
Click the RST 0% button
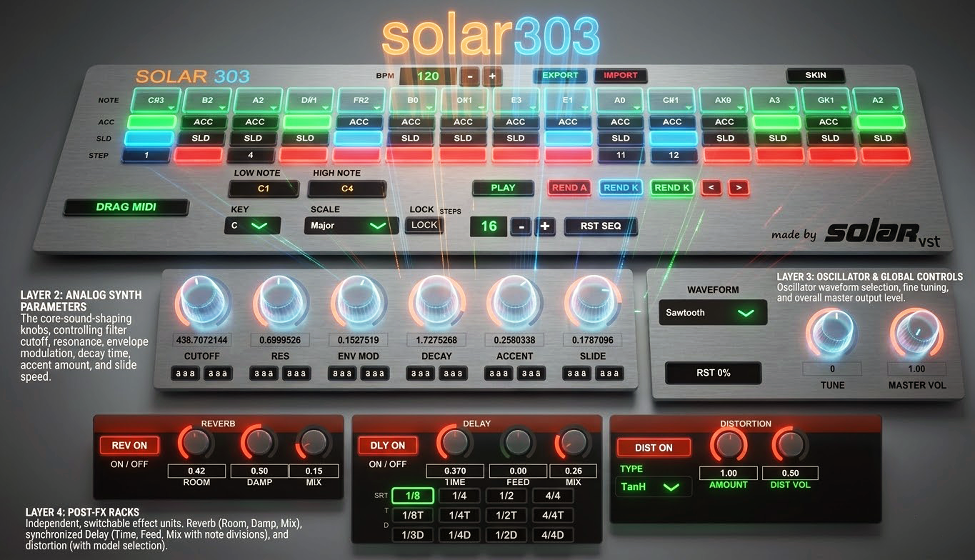[713, 373]
